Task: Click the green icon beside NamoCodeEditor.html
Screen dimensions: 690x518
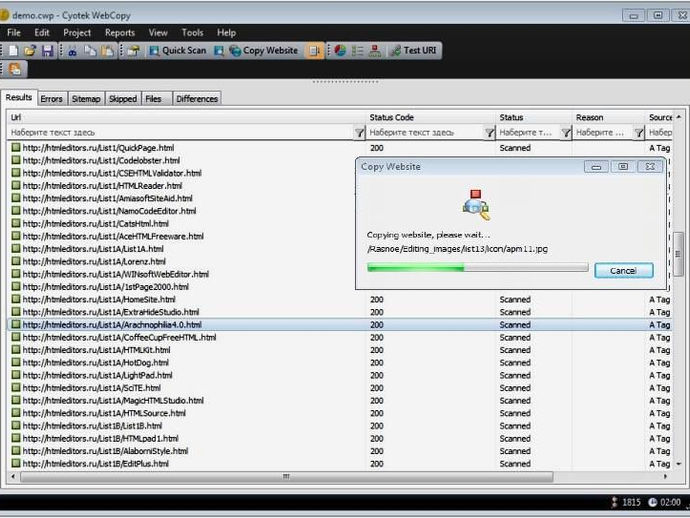Action: click(16, 211)
